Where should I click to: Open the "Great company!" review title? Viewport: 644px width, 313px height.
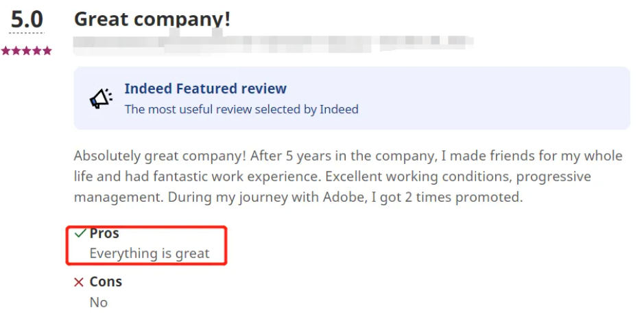point(152,19)
